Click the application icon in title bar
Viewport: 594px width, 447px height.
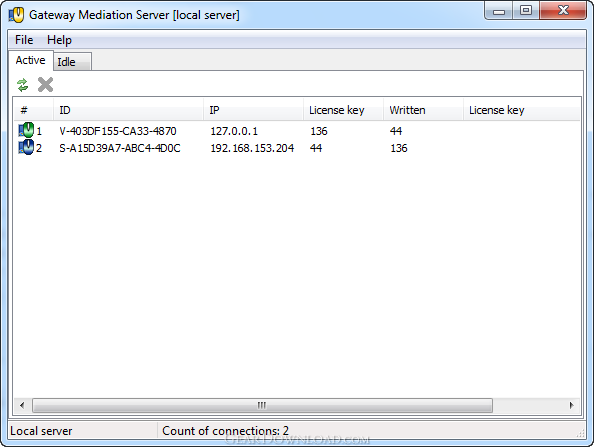pos(16,15)
